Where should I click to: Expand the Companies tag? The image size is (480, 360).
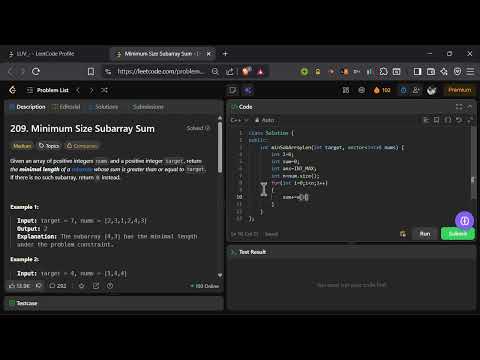pos(82,146)
